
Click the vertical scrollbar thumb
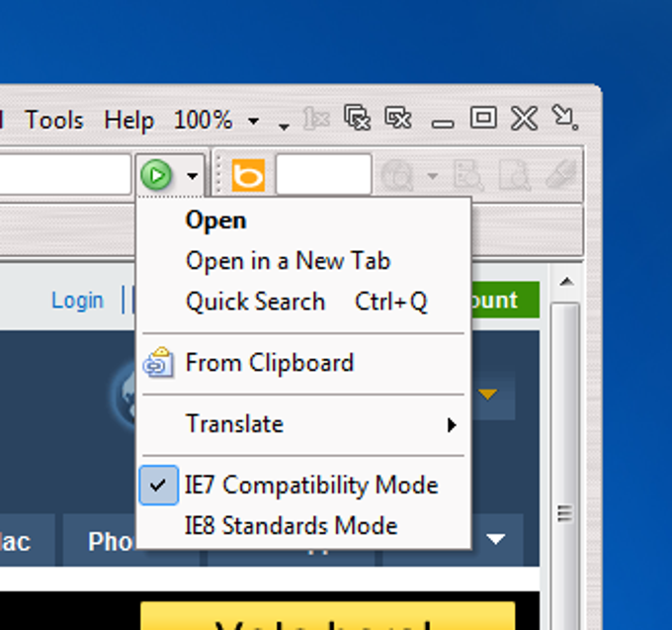pyautogui.click(x=565, y=465)
